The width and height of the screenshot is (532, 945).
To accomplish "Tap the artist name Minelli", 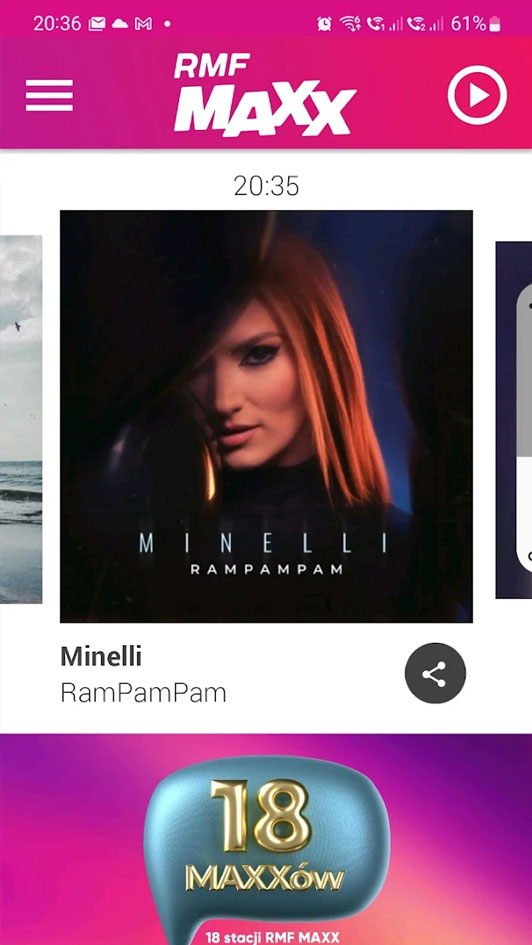I will [x=101, y=657].
